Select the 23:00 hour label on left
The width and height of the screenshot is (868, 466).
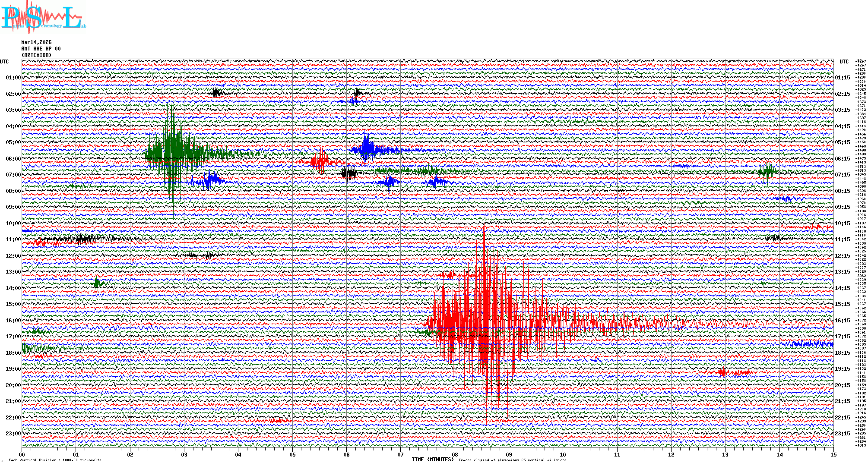pyautogui.click(x=13, y=434)
